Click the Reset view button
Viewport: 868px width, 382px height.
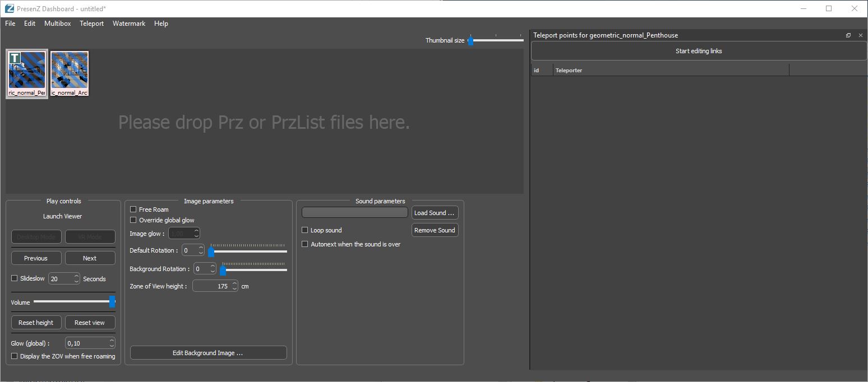[x=90, y=323]
